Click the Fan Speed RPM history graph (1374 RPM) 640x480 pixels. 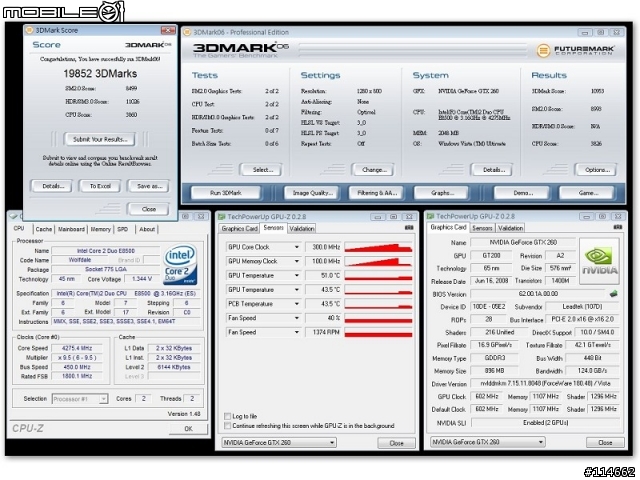click(x=378, y=332)
